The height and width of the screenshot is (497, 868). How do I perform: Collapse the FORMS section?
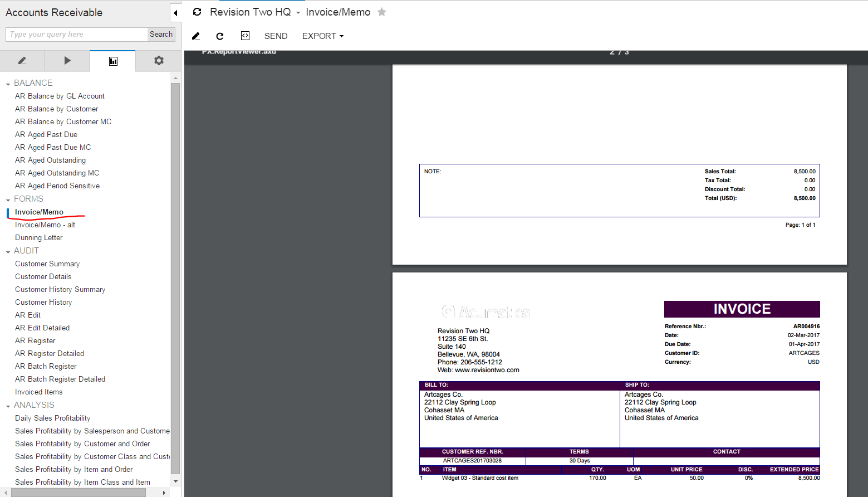[x=8, y=198]
